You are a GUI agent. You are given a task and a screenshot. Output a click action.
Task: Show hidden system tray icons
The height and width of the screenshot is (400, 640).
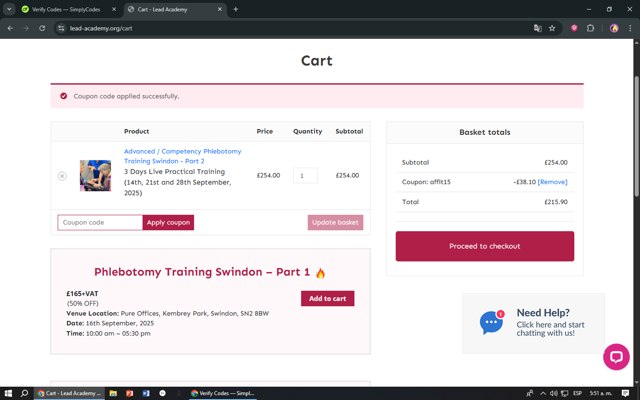(543, 393)
